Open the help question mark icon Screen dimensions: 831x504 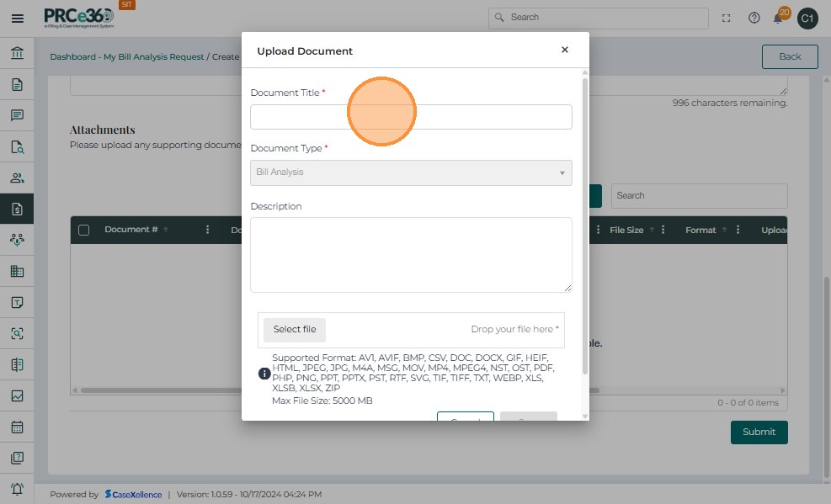point(754,18)
